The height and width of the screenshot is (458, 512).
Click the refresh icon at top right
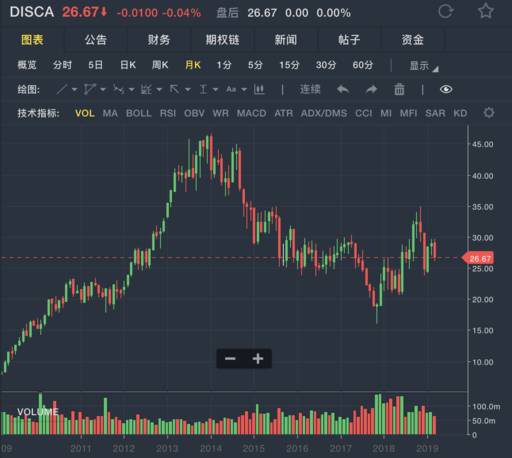[x=446, y=11]
